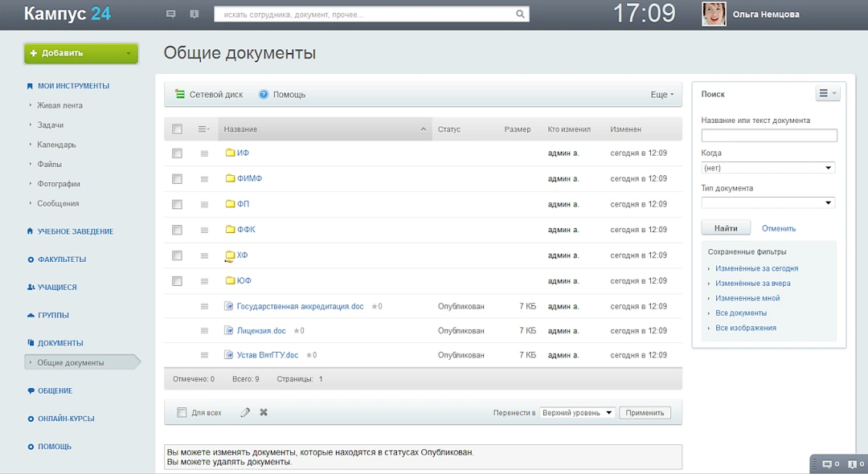Check the checkbox next to ФИМФ folder

(x=177, y=178)
